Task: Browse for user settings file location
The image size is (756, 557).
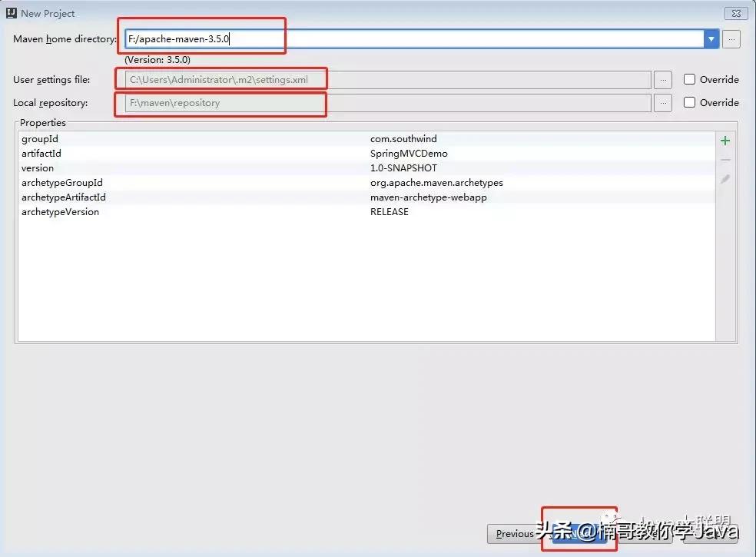Action: tap(662, 79)
